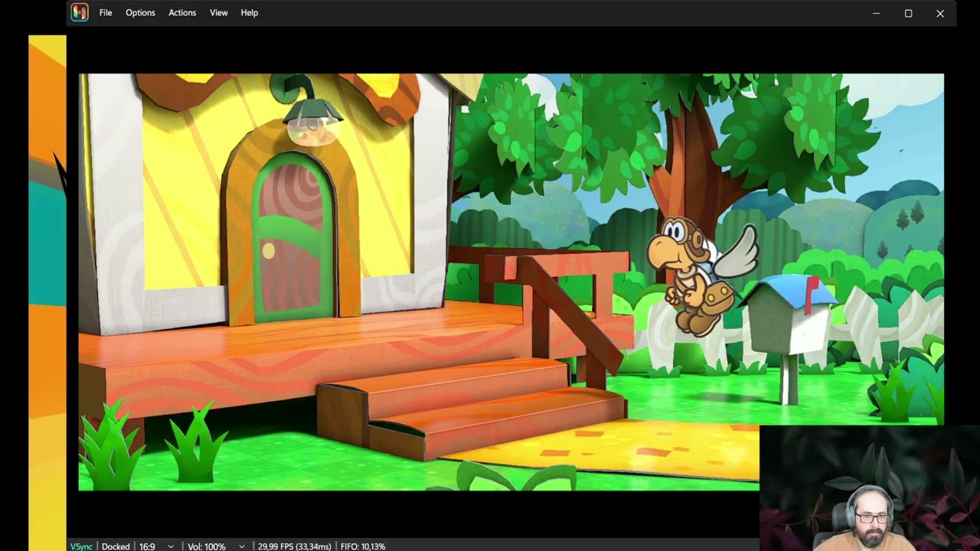Image resolution: width=980 pixels, height=551 pixels.
Task: Expand the volume dropdown arrow
Action: [242, 546]
